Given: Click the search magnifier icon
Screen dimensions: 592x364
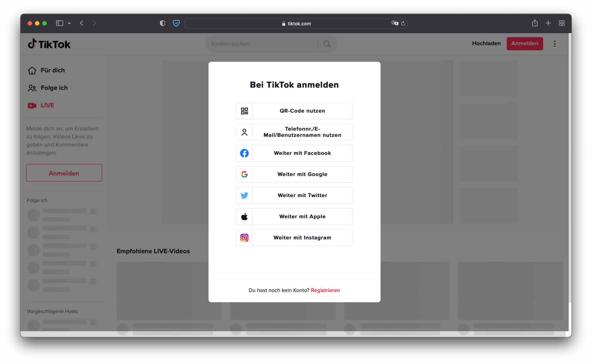Looking at the screenshot, I should pos(327,44).
